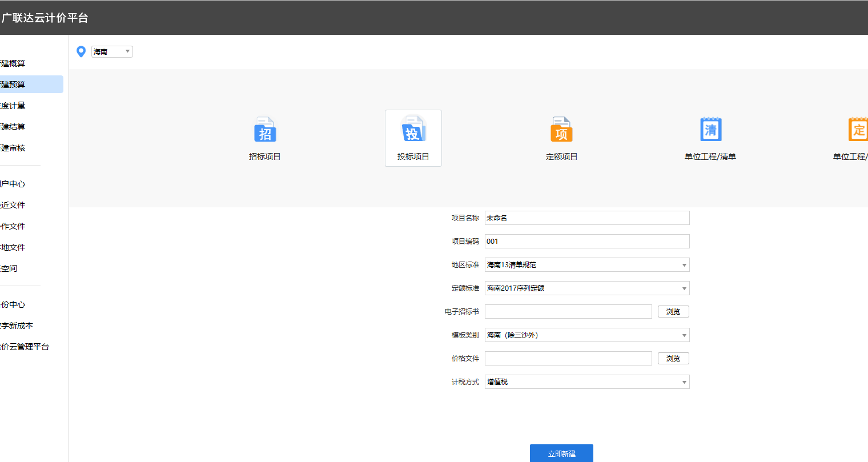Select the 定额项目 icon

(x=561, y=130)
